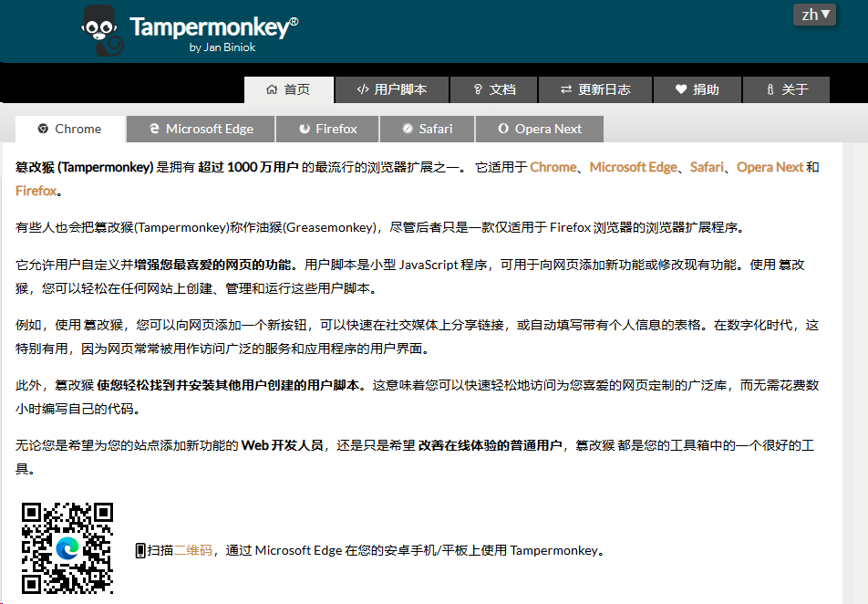Image resolution: width=868 pixels, height=604 pixels.
Task: Click the bold text '超过 1000 万用户'
Action: pos(248,167)
